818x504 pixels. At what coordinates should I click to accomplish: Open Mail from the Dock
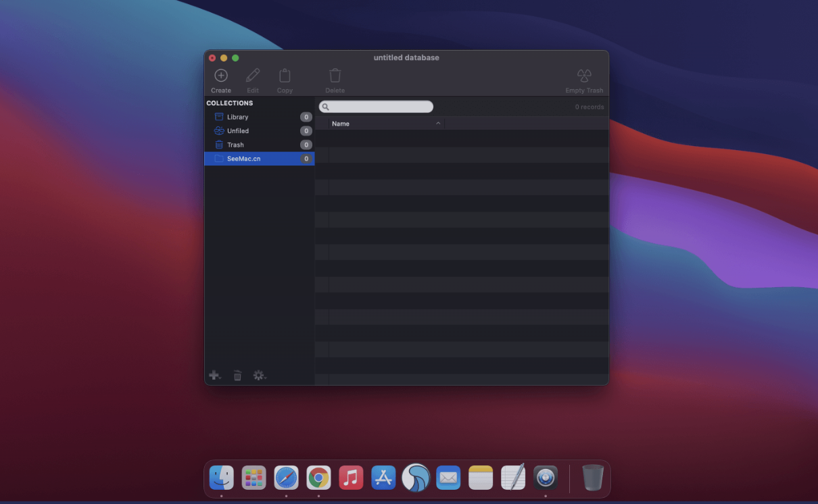pyautogui.click(x=448, y=478)
